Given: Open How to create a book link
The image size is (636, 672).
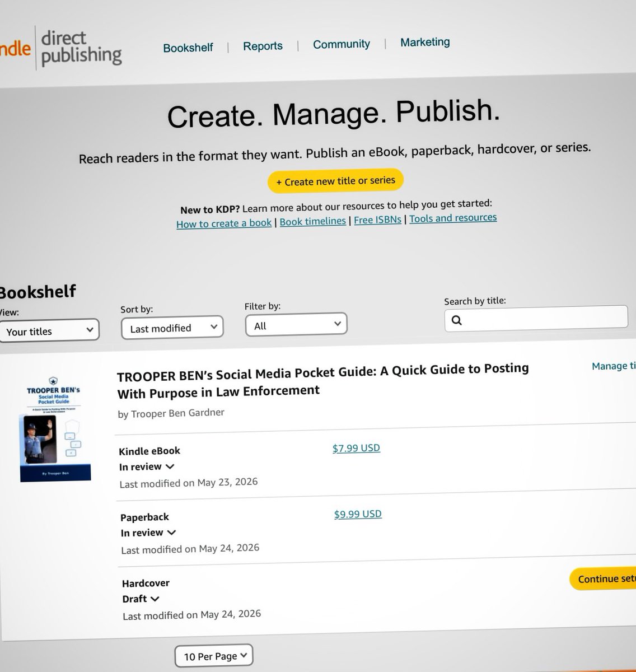Looking at the screenshot, I should [224, 223].
